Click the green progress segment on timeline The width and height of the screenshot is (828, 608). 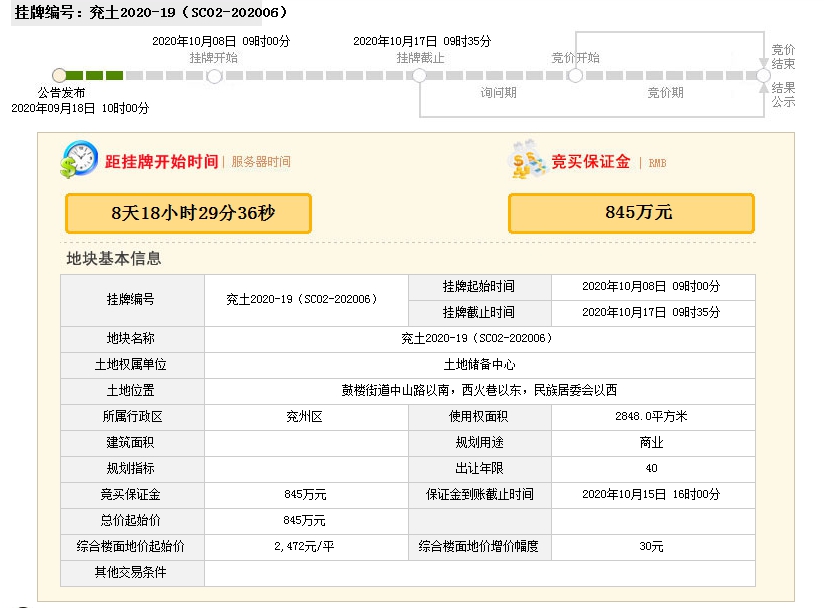(x=96, y=75)
